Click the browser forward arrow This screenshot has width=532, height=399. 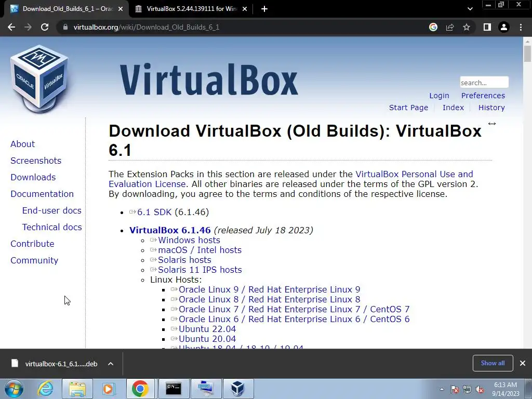click(x=28, y=27)
